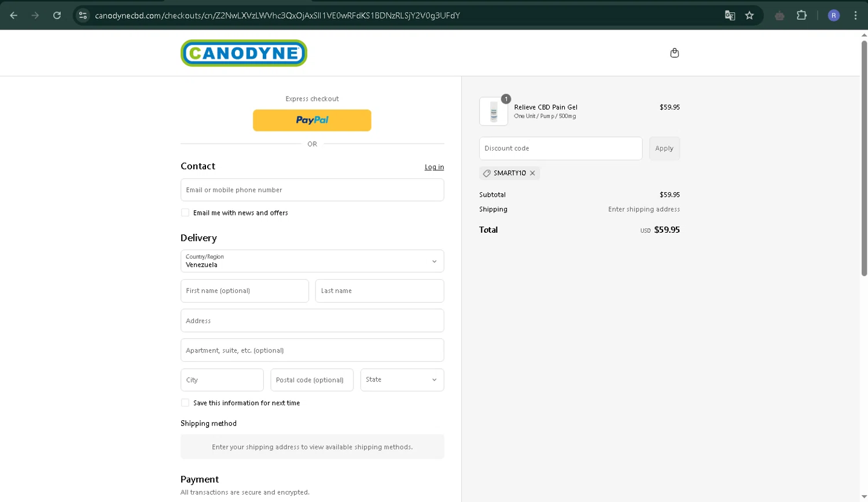Click the Apply discount button
This screenshot has height=502, width=868.
(x=664, y=148)
